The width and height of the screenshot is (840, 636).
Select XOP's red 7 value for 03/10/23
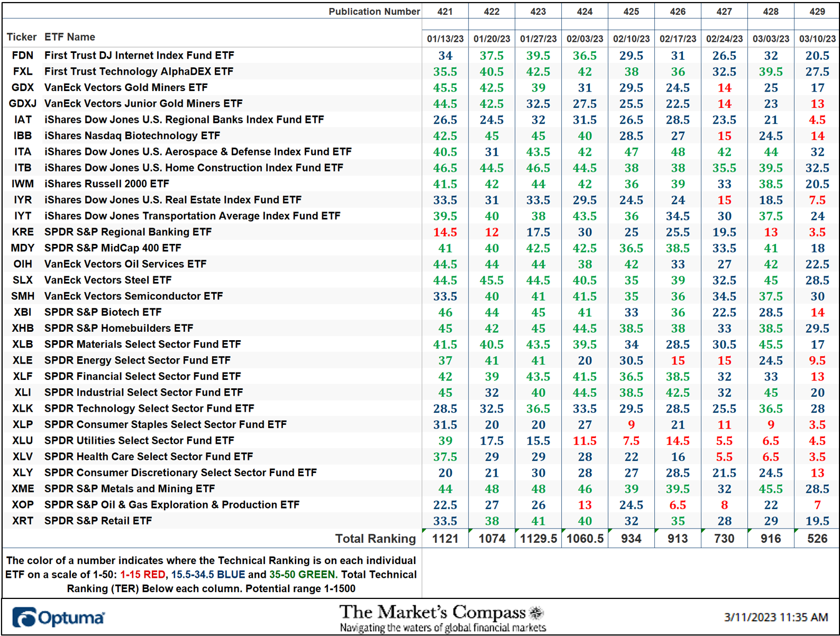pos(817,505)
